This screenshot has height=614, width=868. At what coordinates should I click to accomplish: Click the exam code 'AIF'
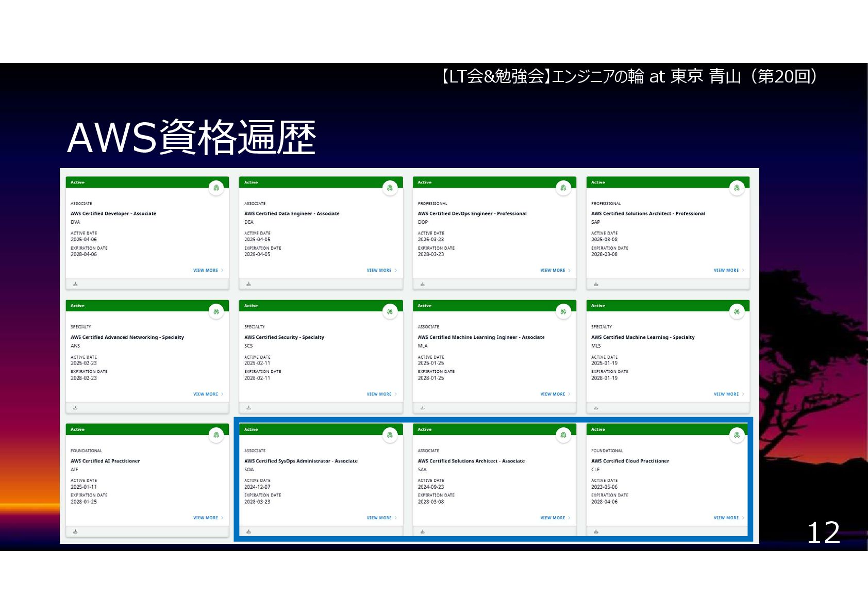pos(74,470)
